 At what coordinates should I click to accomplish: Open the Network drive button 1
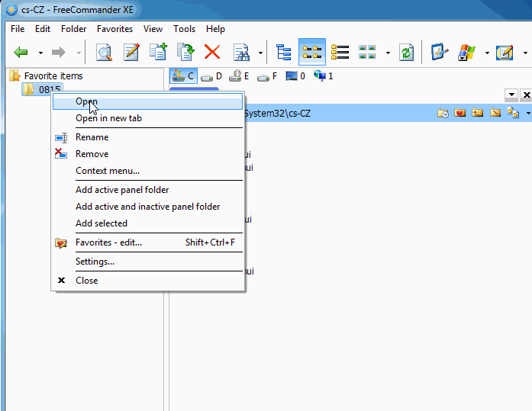[324, 76]
